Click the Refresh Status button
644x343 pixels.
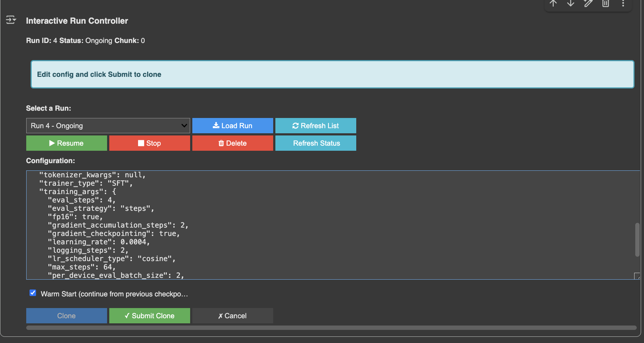coord(315,143)
